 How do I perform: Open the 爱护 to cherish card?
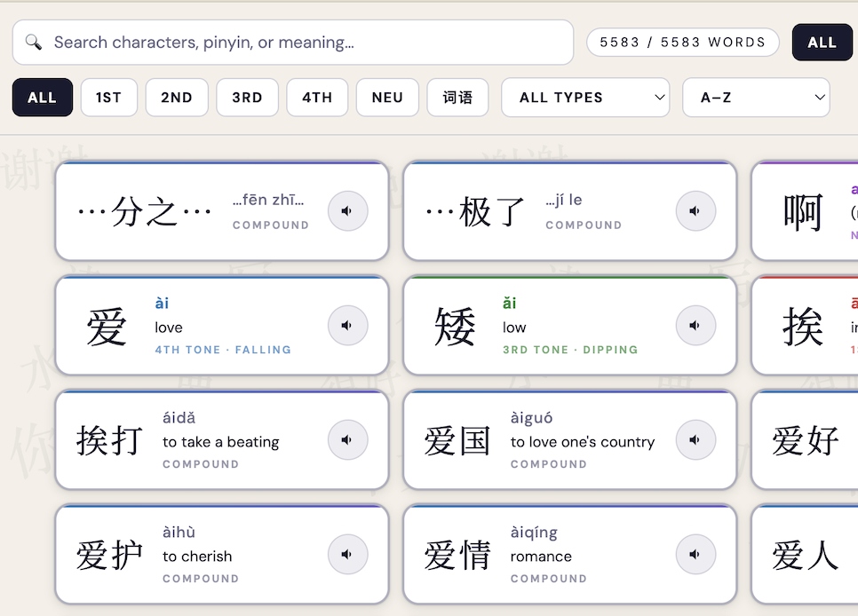(222, 554)
